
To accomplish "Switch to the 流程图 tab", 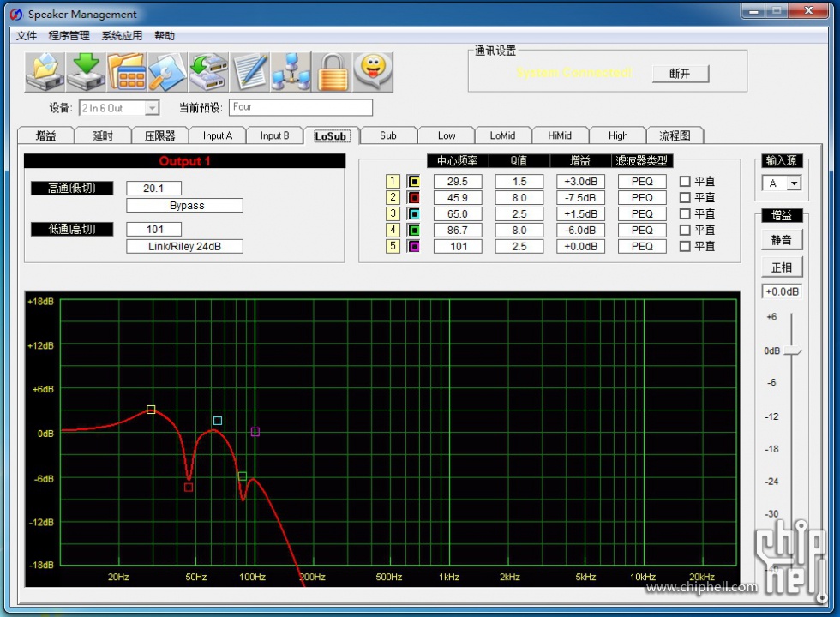I will [x=675, y=136].
